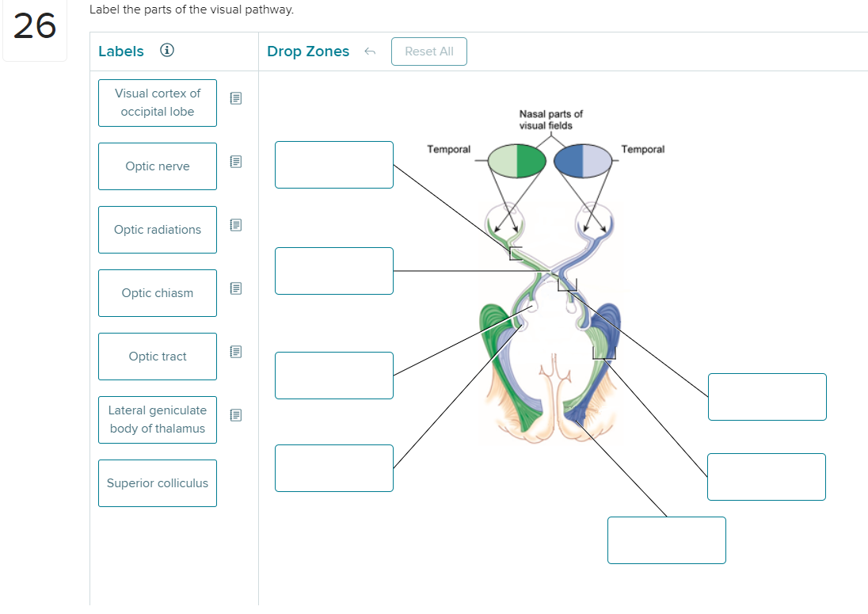Click the bottom-center drop zone below the diagram
This screenshot has width=868, height=614.
(666, 540)
